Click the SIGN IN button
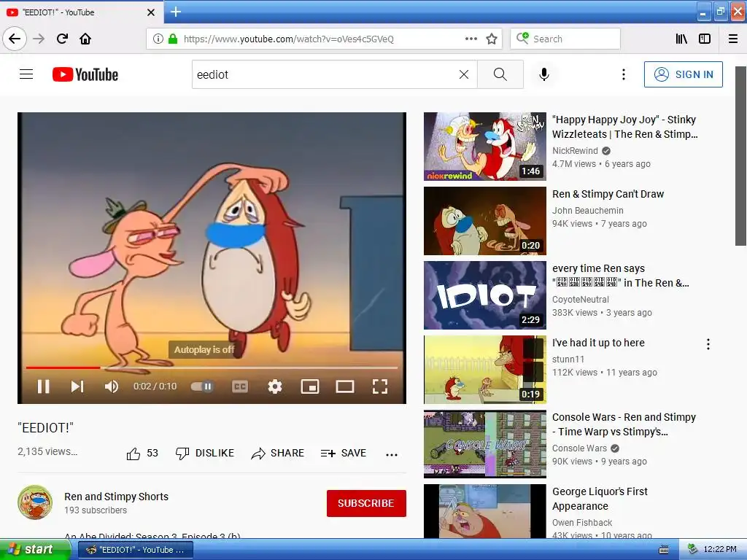Screen dimensions: 747x560 (683, 74)
